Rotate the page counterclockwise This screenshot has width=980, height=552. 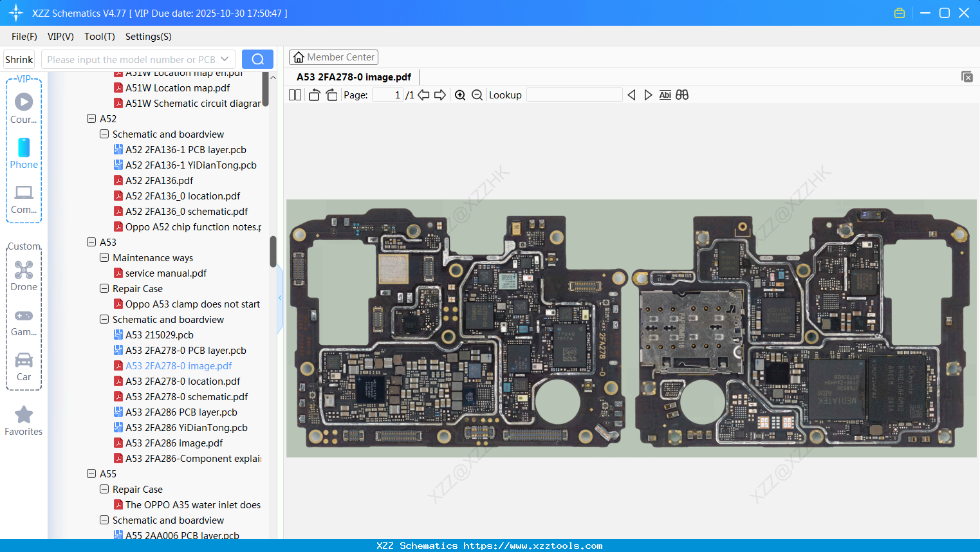click(314, 95)
